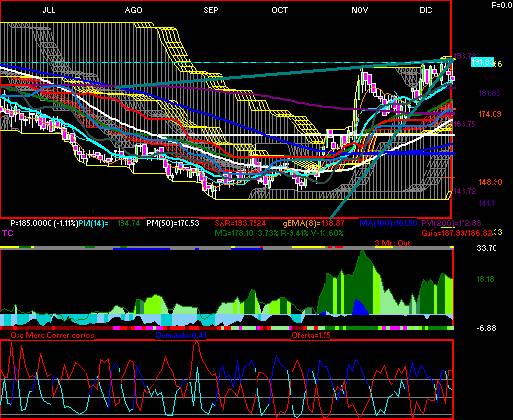Click the cyan highlighted price tag 191.63
513x420 pixels.
[x=482, y=62]
